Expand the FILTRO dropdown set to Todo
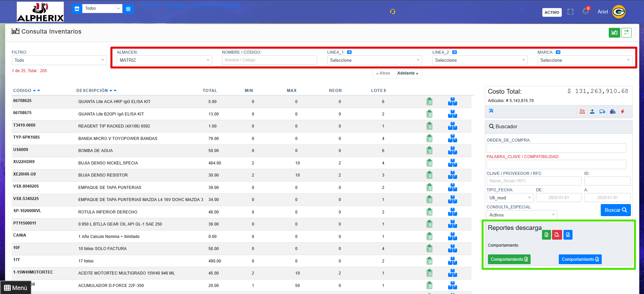Viewport: 644px width, 294px height. point(59,60)
